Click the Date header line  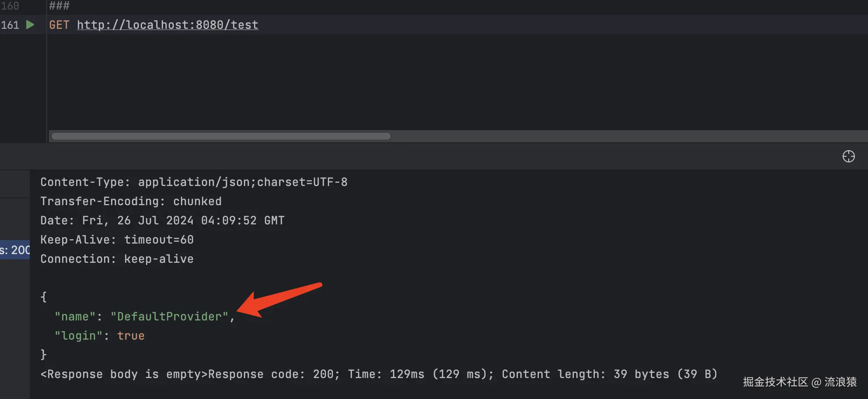point(163,220)
